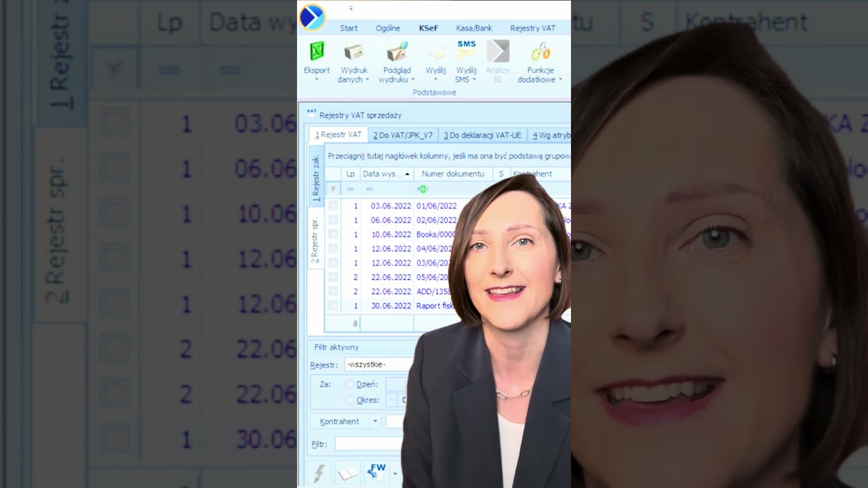The image size is (868, 488).
Task: Click the date cell 06.06.2022
Action: point(387,220)
